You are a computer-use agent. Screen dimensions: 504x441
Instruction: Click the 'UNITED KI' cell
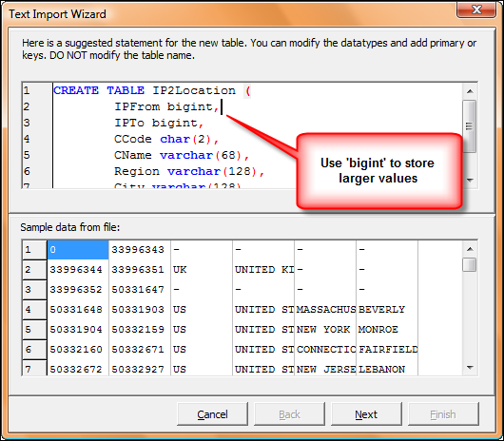263,270
